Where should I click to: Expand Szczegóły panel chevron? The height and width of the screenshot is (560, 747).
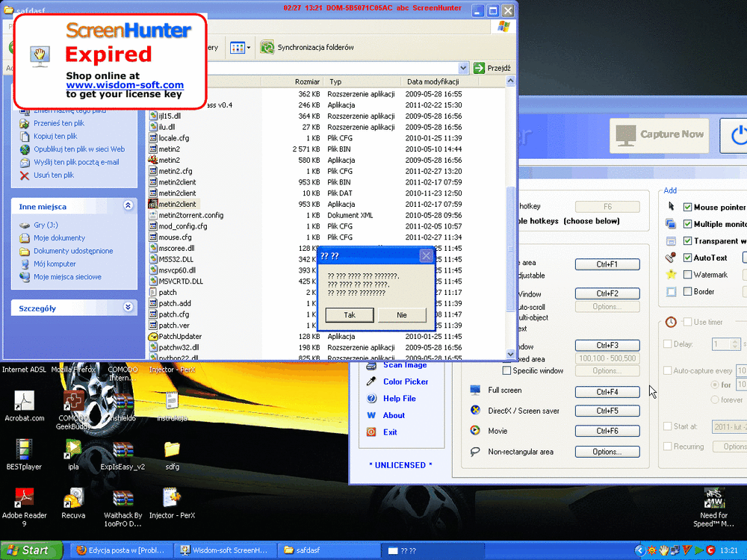click(128, 307)
